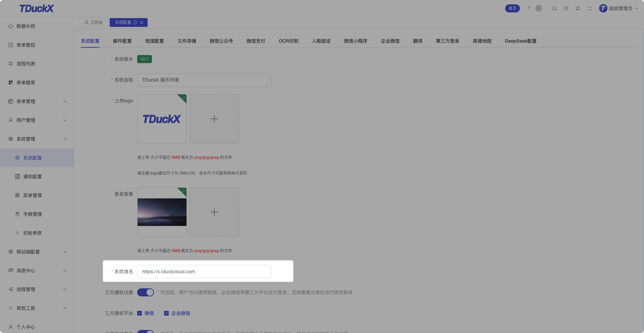Open the DeepSeek配置 tab
This screenshot has width=644, height=333.
pyautogui.click(x=521, y=41)
